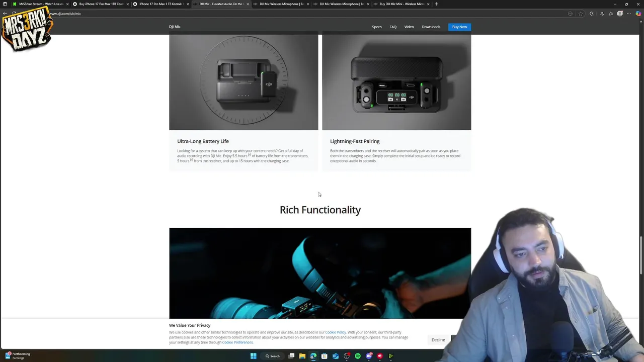Click the Rich Functionality camera video banner
The width and height of the screenshot is (644, 362).
[x=320, y=273]
